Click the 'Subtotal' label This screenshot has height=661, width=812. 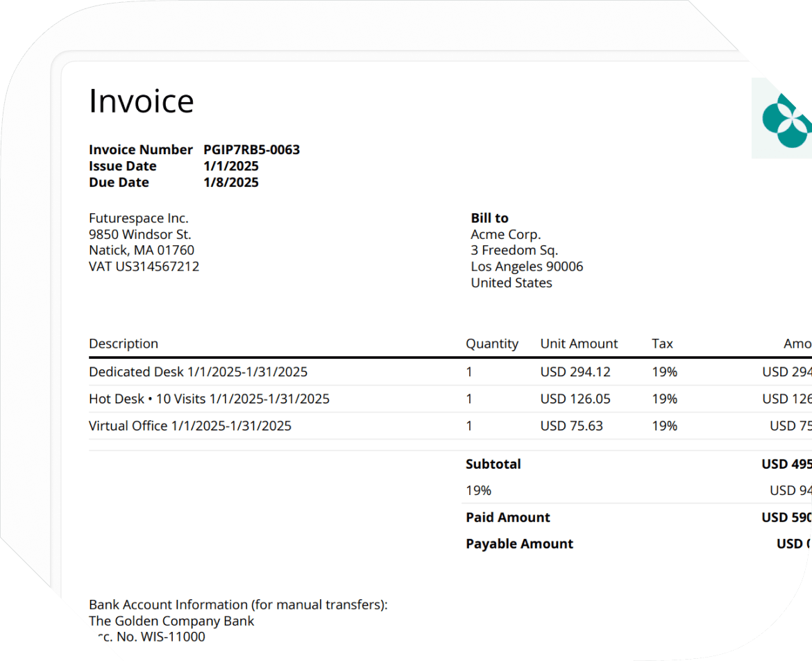(x=493, y=464)
